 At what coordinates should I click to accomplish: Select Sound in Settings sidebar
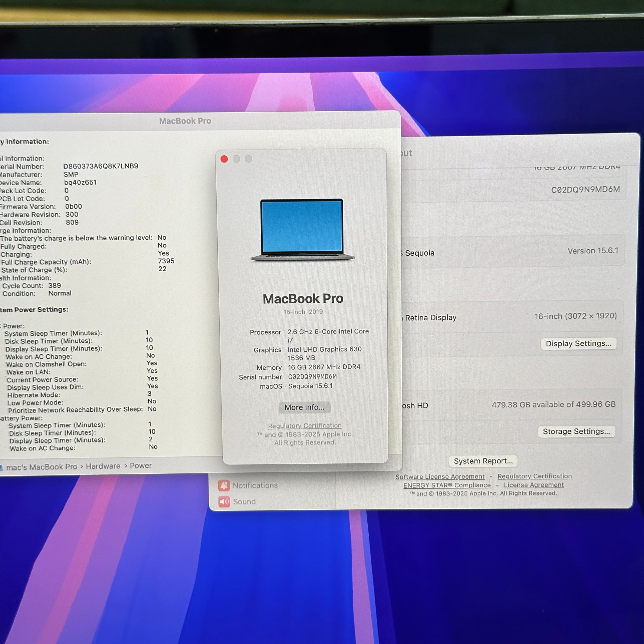pyautogui.click(x=237, y=502)
